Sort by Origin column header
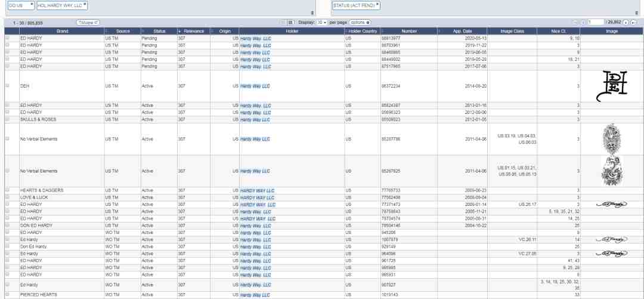The height and width of the screenshot is (299, 644). click(225, 31)
